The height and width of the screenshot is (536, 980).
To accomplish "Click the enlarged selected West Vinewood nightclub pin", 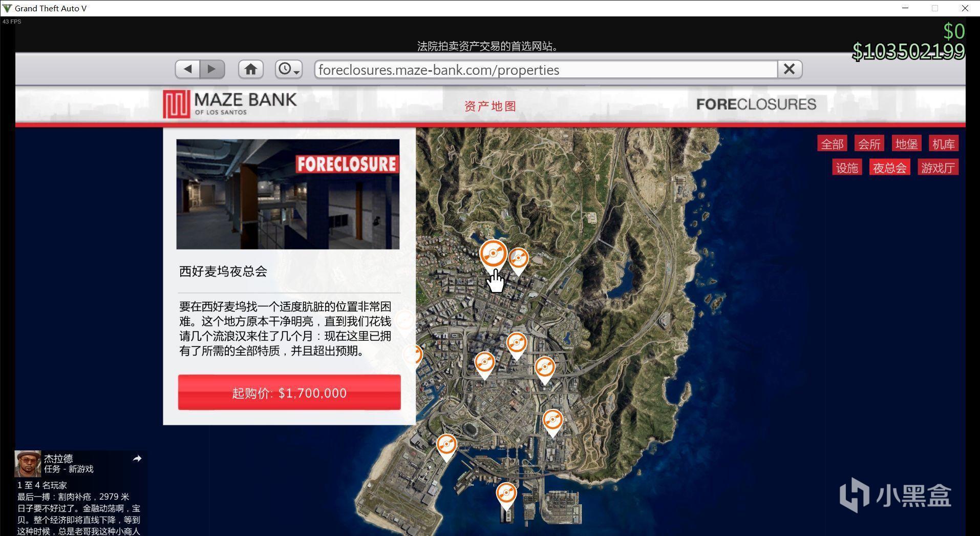I will click(x=494, y=255).
